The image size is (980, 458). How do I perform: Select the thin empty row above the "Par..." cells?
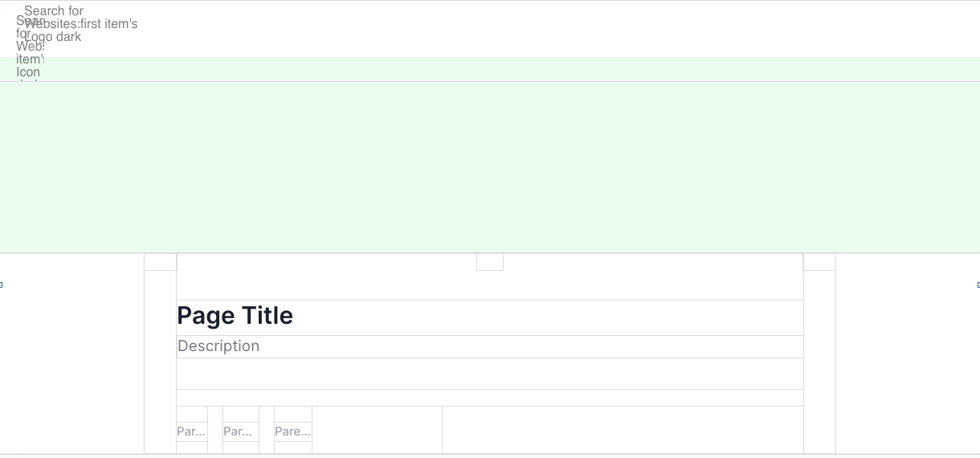(x=490, y=398)
